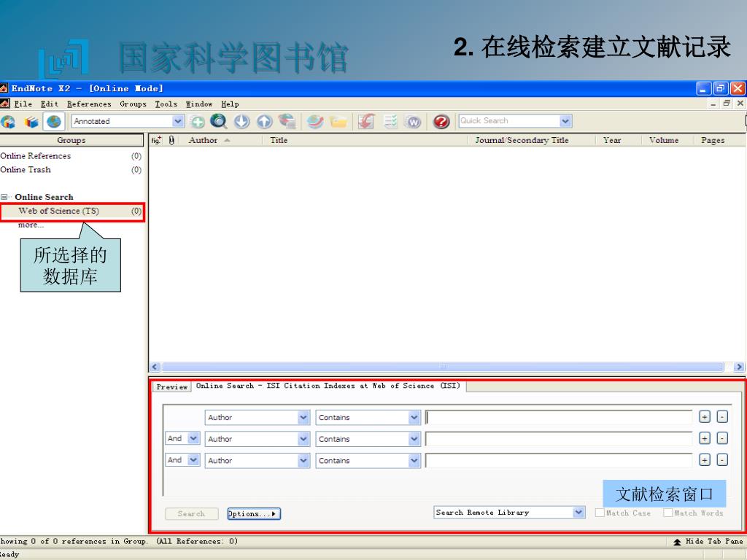Click the Find Full Text icon
The width and height of the screenshot is (747, 560).
(x=287, y=122)
